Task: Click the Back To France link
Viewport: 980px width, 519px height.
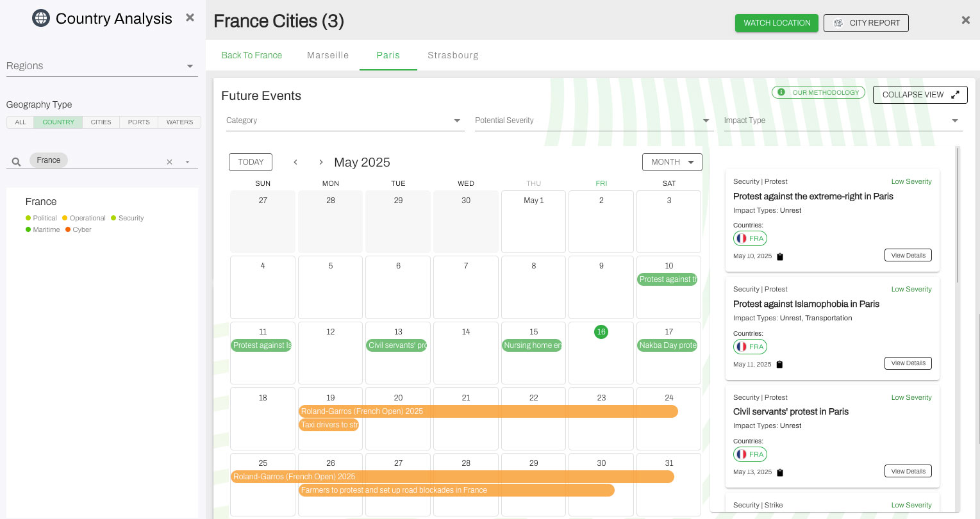Action: pos(251,55)
